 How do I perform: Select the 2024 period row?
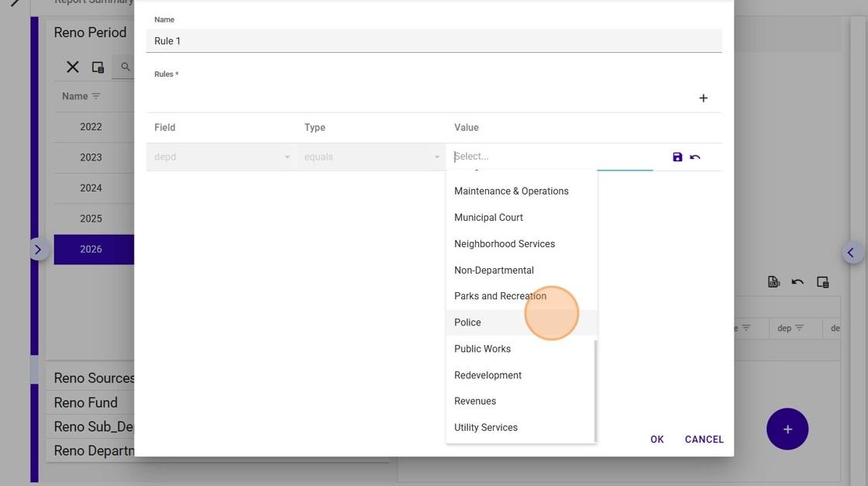[94, 188]
